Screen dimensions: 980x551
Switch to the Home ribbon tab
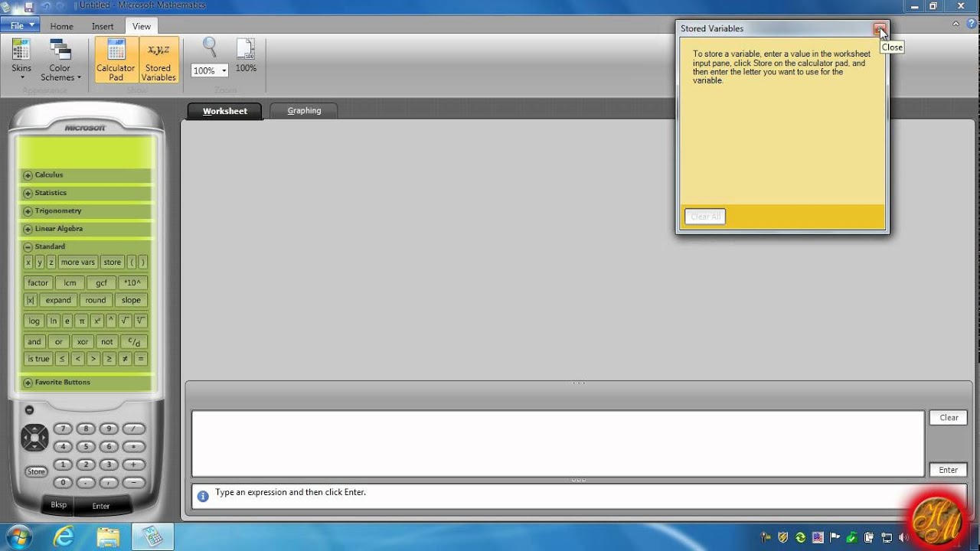pyautogui.click(x=61, y=26)
